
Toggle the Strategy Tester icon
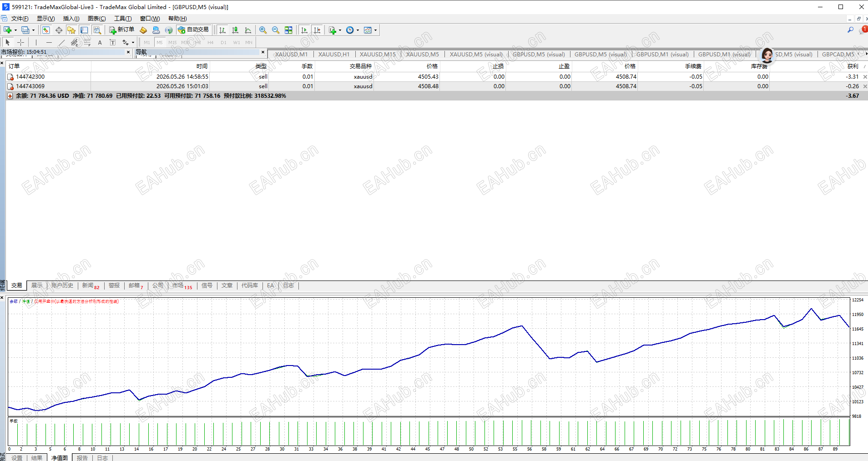tap(97, 30)
